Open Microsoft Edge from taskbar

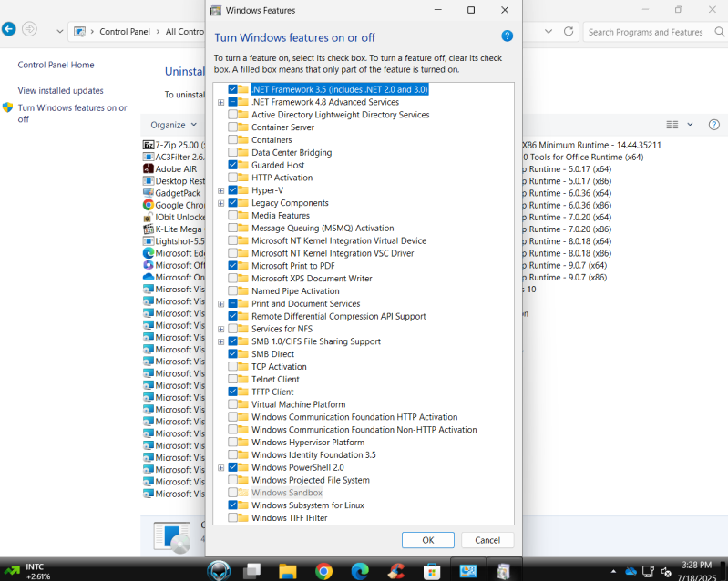[360, 571]
